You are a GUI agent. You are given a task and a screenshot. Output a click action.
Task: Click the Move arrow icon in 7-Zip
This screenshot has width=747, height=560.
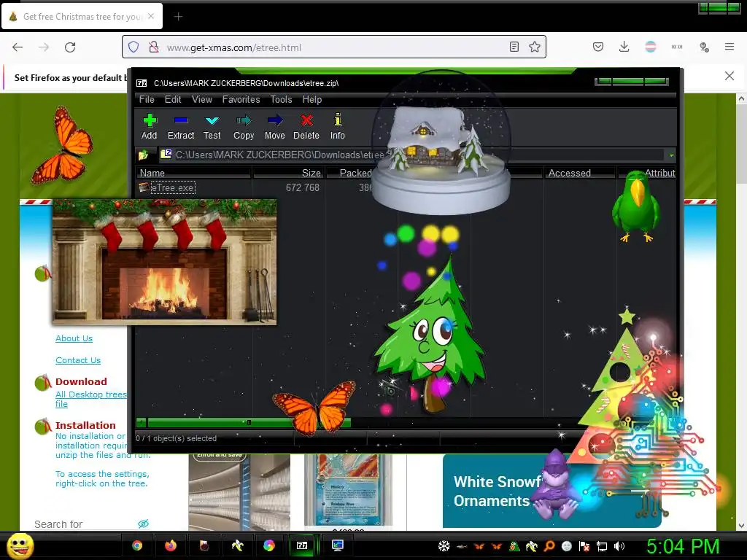point(275,127)
